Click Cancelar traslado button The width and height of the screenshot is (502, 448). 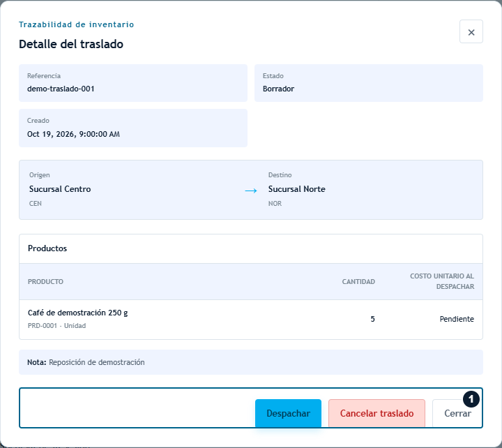click(376, 413)
